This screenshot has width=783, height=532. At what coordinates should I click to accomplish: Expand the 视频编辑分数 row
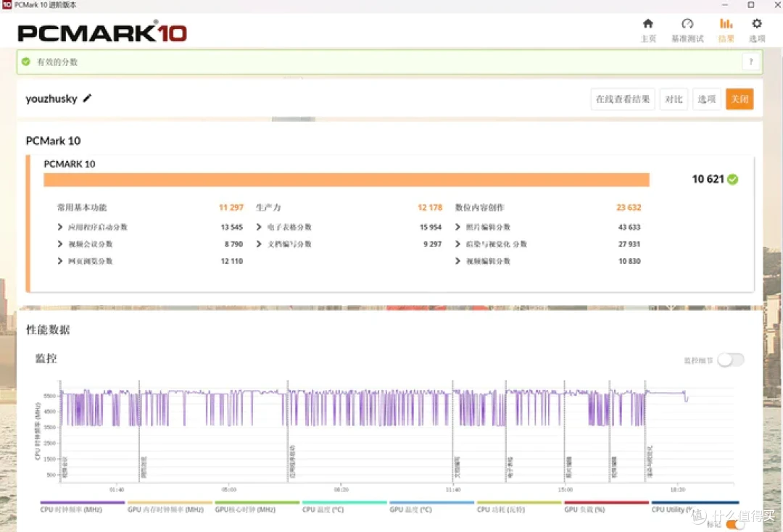(x=457, y=261)
